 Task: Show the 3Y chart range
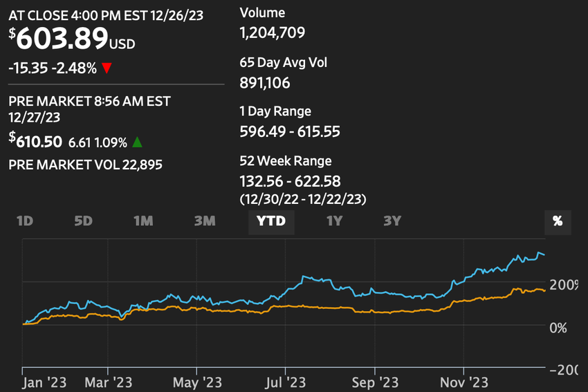(x=392, y=221)
